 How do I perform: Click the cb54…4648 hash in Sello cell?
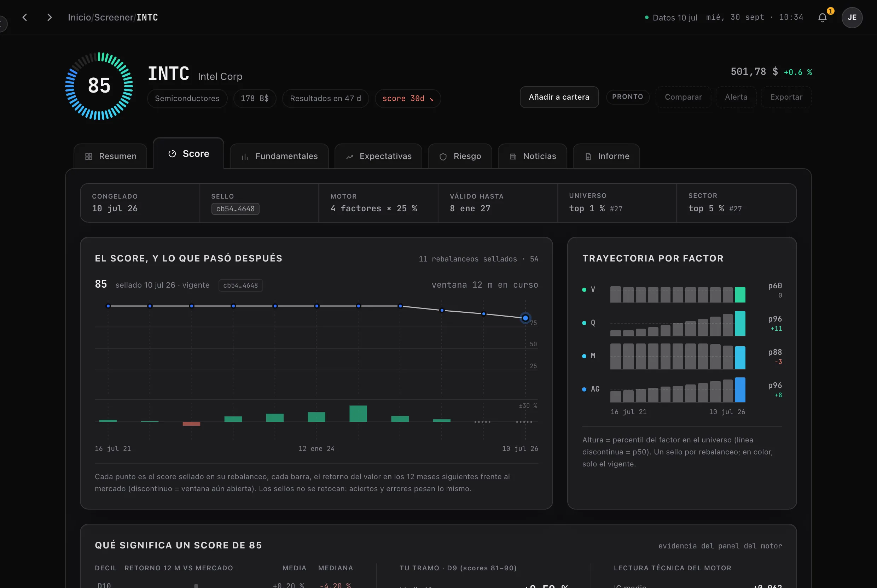click(x=235, y=209)
